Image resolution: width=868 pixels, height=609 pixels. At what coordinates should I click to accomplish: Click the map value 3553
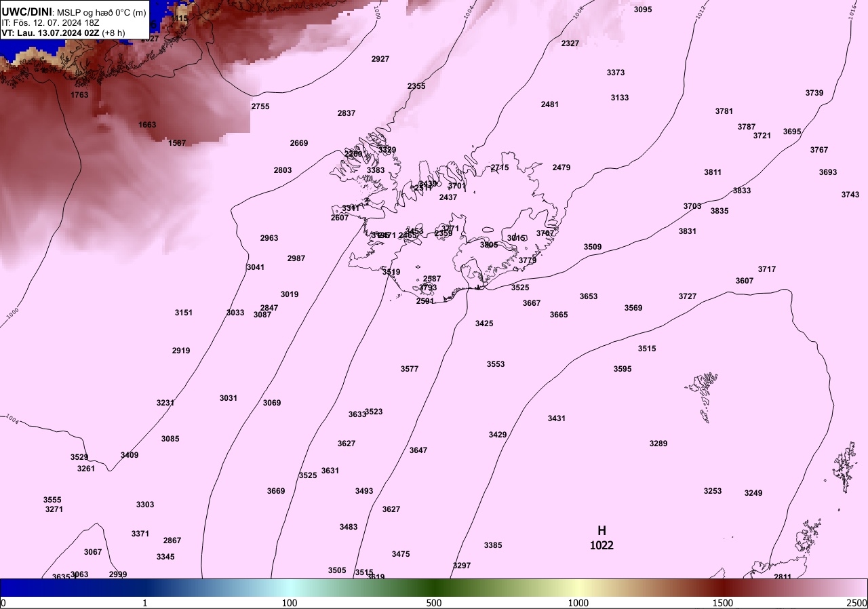(496, 364)
